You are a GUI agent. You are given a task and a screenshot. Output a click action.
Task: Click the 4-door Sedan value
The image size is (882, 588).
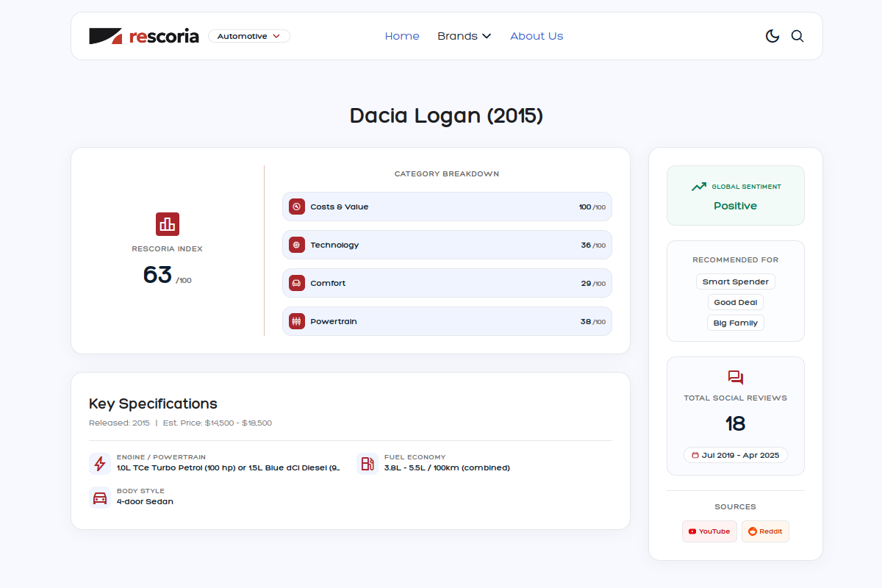click(x=145, y=501)
